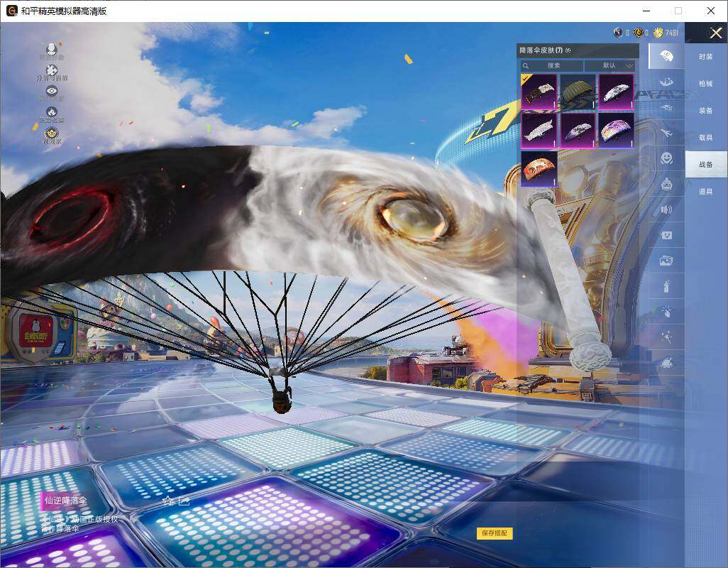Open the 分解与拆解 puzzle icon
This screenshot has width=728, height=568.
(x=52, y=70)
